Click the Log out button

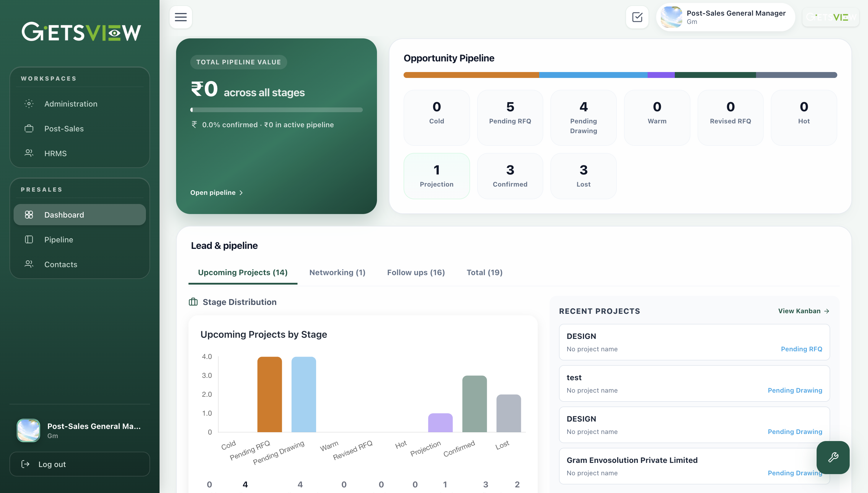tap(79, 464)
